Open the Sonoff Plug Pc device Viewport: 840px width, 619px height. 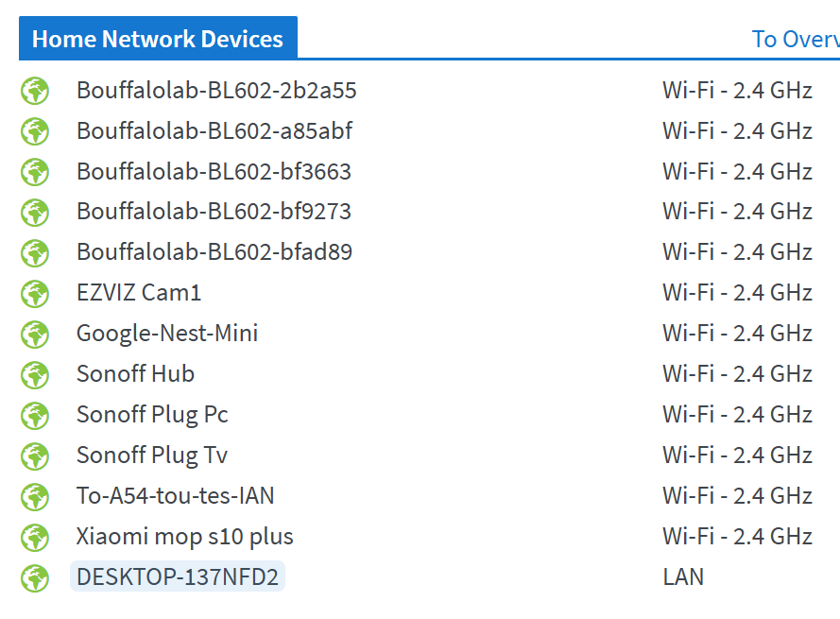tap(152, 415)
